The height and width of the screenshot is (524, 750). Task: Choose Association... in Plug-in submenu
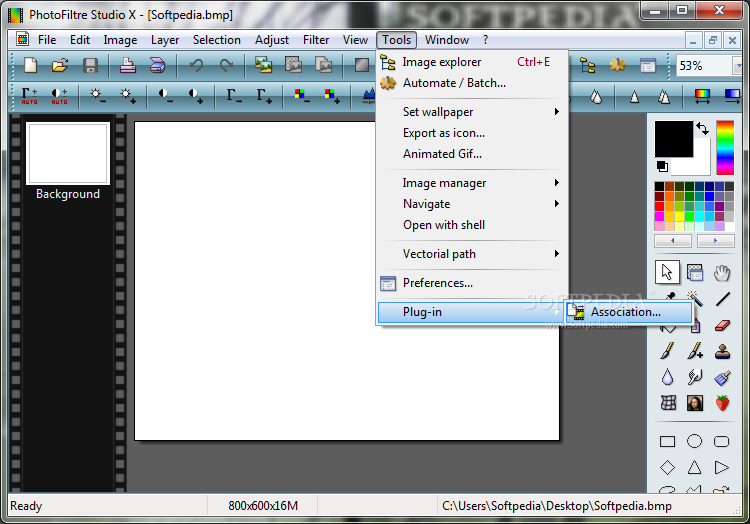[629, 312]
